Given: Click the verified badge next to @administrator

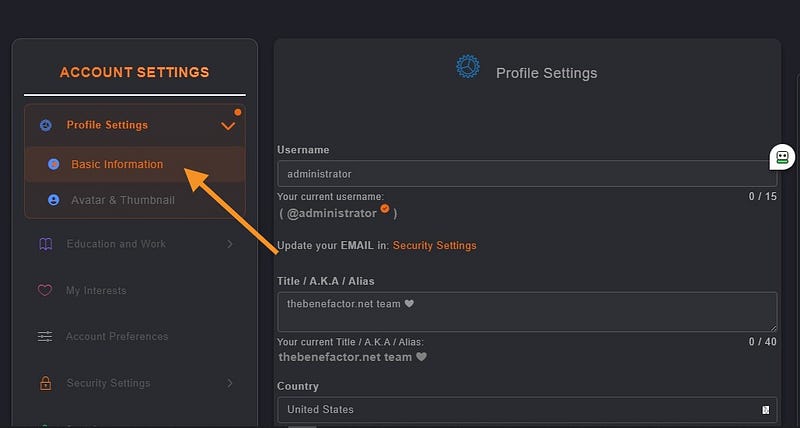Looking at the screenshot, I should 385,208.
